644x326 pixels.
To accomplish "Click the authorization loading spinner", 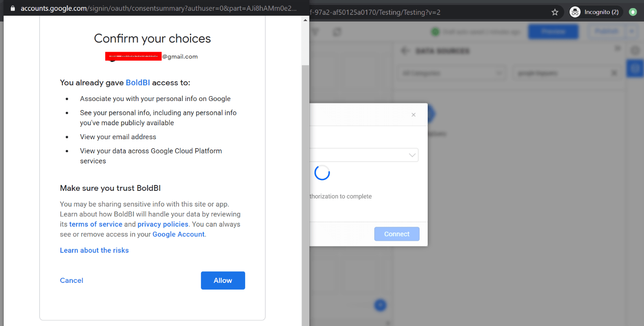I will click(322, 172).
